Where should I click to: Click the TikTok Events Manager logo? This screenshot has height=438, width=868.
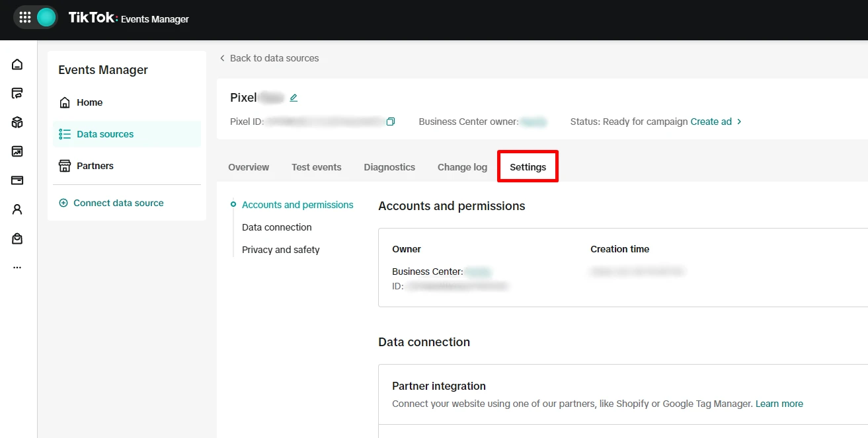129,18
